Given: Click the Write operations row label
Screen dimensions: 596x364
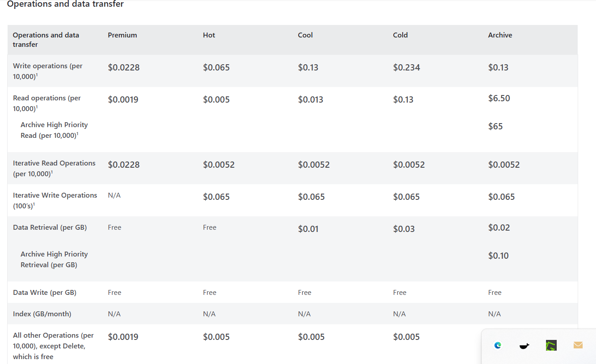Looking at the screenshot, I should point(48,71).
